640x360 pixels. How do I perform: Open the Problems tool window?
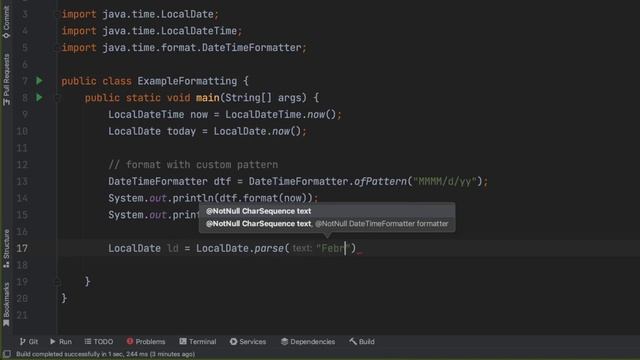146,342
